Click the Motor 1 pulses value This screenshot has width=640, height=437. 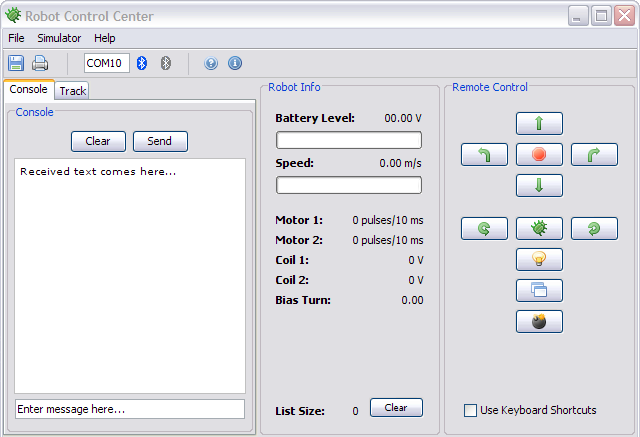(x=388, y=220)
